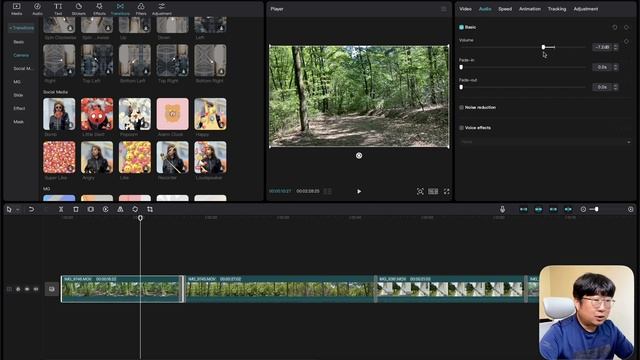Toggle auto snapping in timeline toolbar
Screen dimensions: 640x360
pos(538,209)
